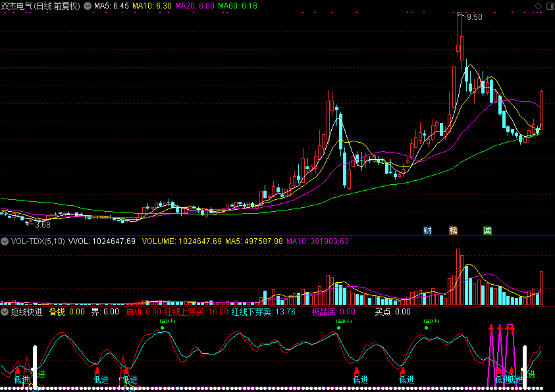Screen dimensions: 555x392
Task: Expand the VOL-TDX indicator chevron menu
Action: click(5, 241)
